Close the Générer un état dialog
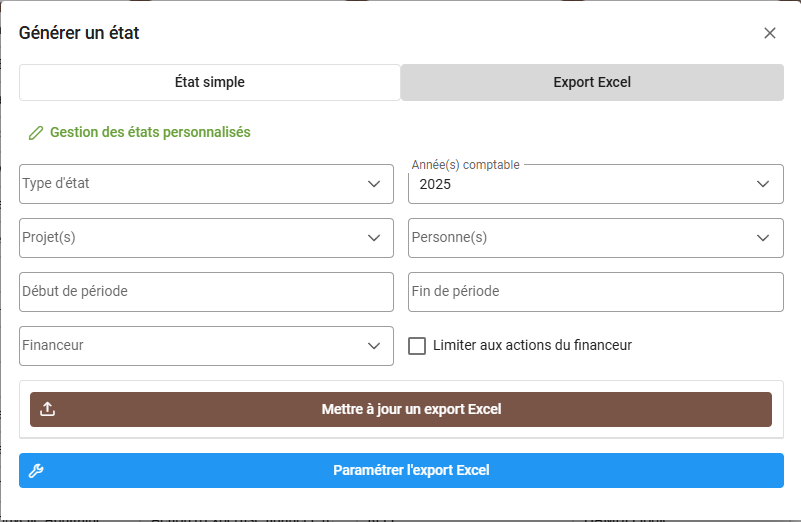The image size is (801, 522). [769, 33]
